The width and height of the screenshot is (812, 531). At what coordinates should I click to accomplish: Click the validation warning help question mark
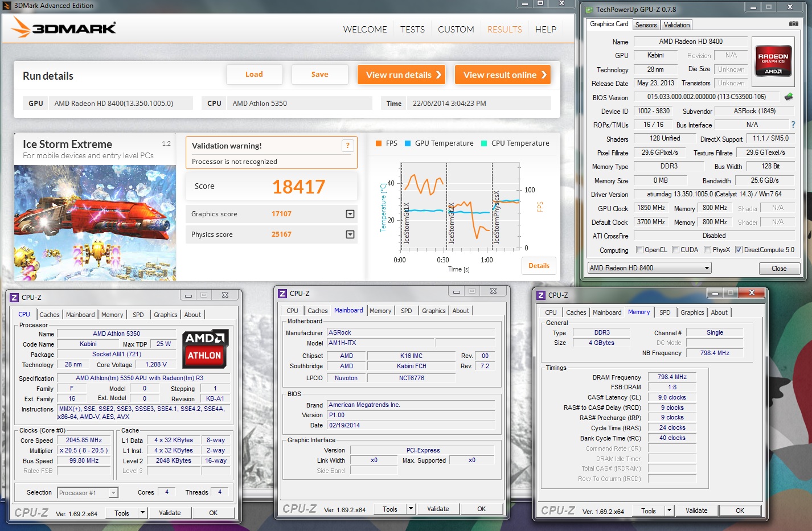347,146
